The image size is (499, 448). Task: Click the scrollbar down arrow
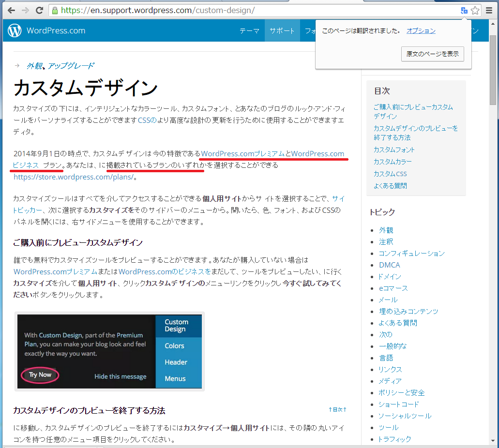[493, 441]
